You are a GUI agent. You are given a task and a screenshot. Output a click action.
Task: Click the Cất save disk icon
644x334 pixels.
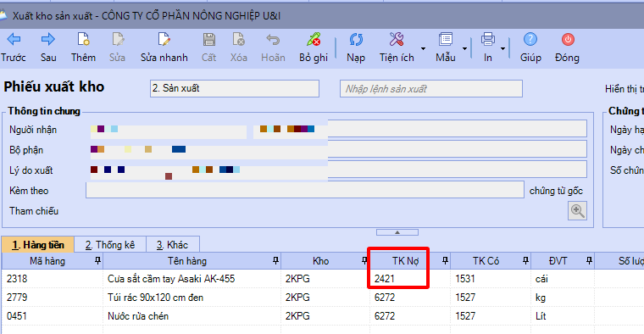pyautogui.click(x=208, y=40)
